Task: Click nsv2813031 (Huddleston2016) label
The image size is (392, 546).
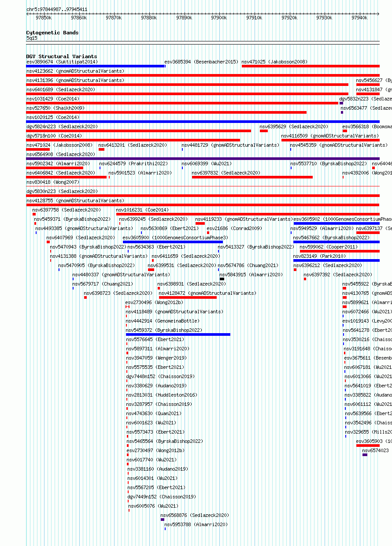Action: [x=162, y=395]
